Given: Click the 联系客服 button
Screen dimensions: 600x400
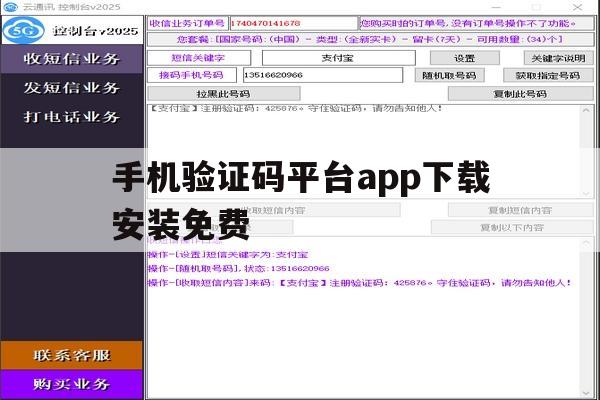Looking at the screenshot, I should pos(72,355).
